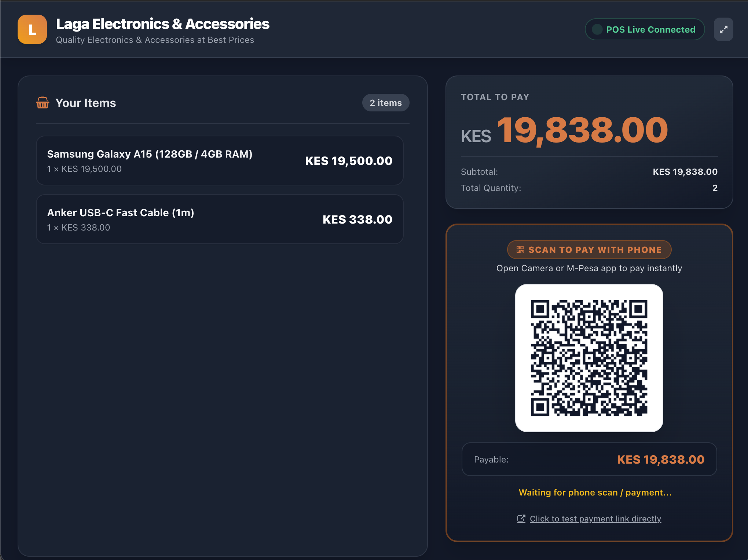Viewport: 748px width, 560px height.
Task: Click the bold KES 338.00 Anker line total
Action: [x=357, y=219]
